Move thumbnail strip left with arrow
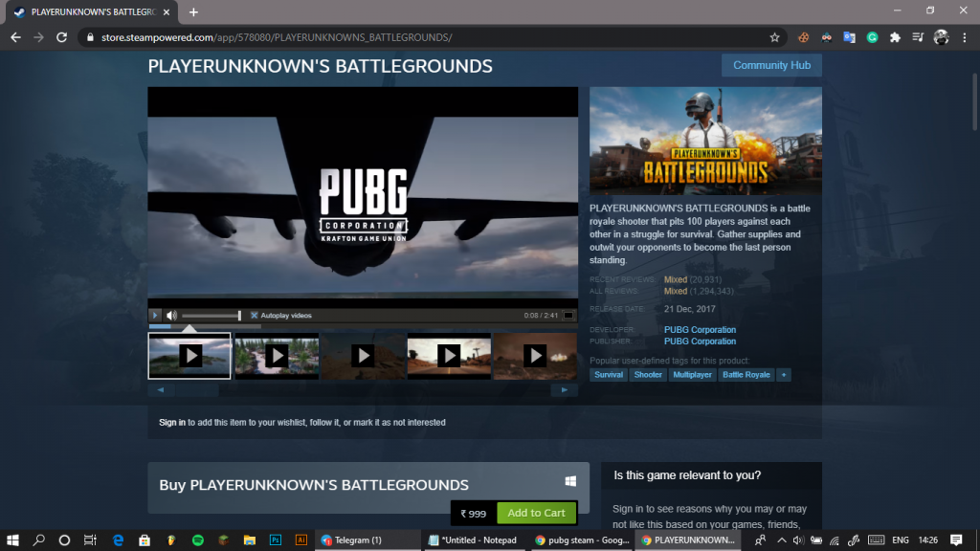This screenshot has width=980, height=551. [161, 390]
